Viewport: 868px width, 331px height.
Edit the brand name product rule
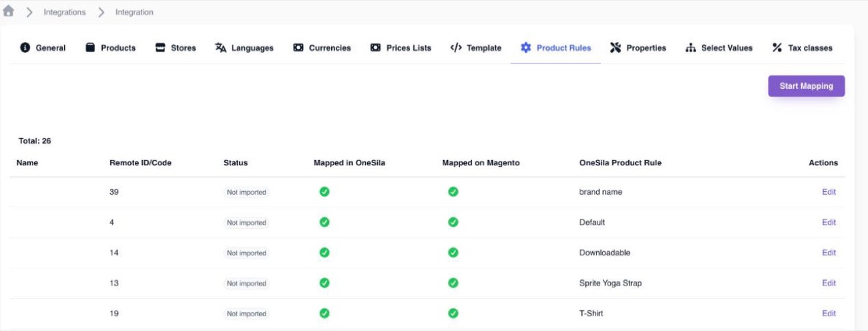click(x=829, y=192)
